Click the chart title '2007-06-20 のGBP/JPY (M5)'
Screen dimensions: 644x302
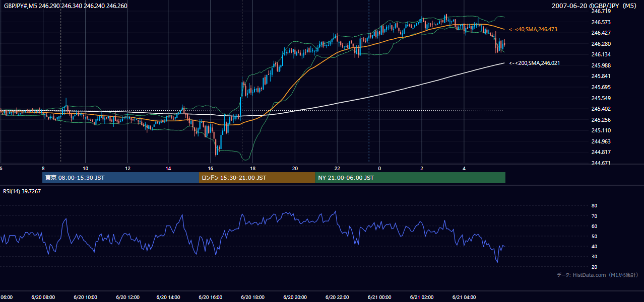pyautogui.click(x=595, y=6)
